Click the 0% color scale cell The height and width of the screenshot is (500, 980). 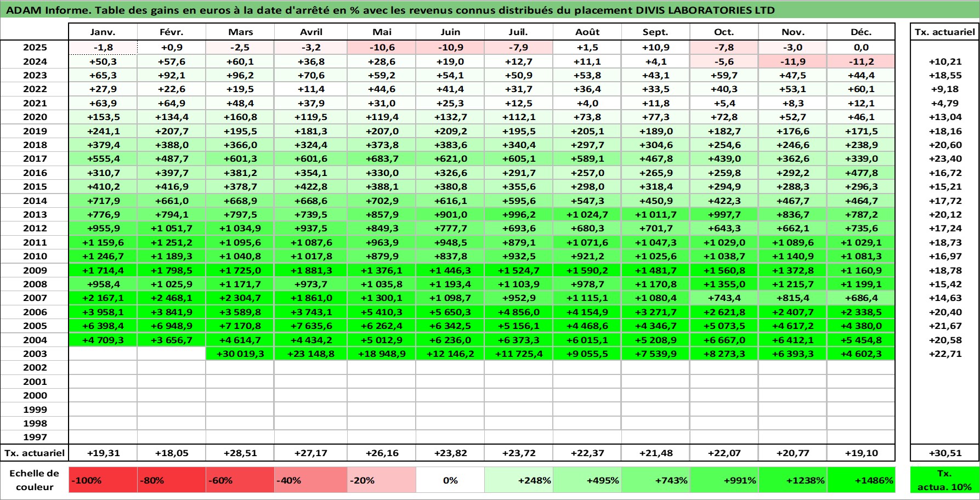click(x=450, y=480)
